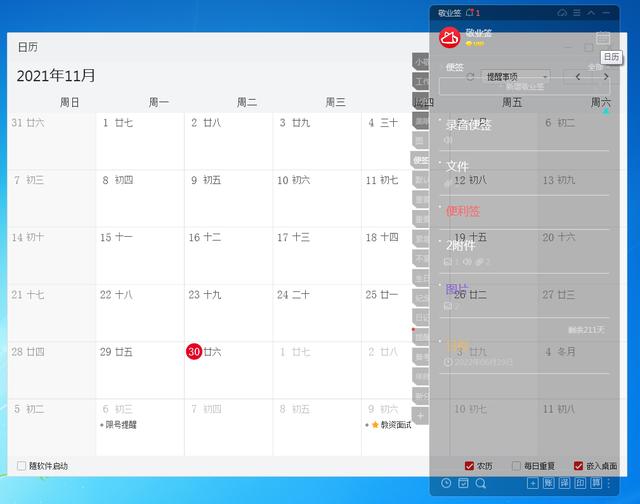The image size is (640, 504).
Task: Open the 提醒事项 dropdown
Action: 516,77
